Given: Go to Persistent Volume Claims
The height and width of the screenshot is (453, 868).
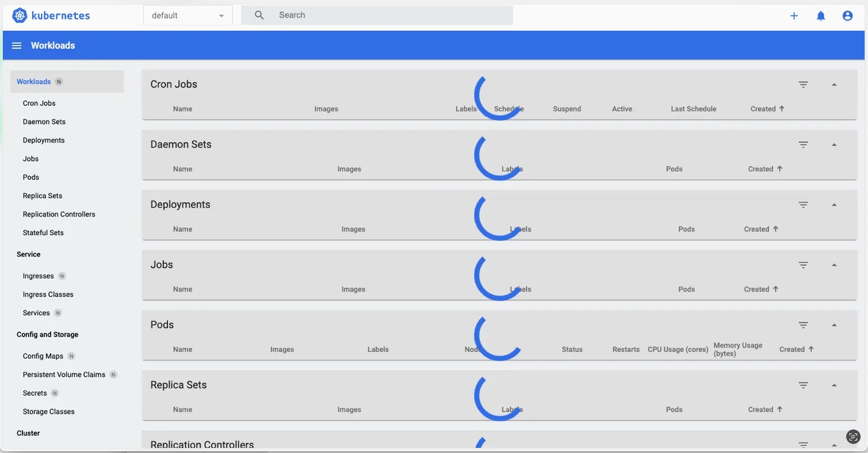Looking at the screenshot, I should (64, 375).
